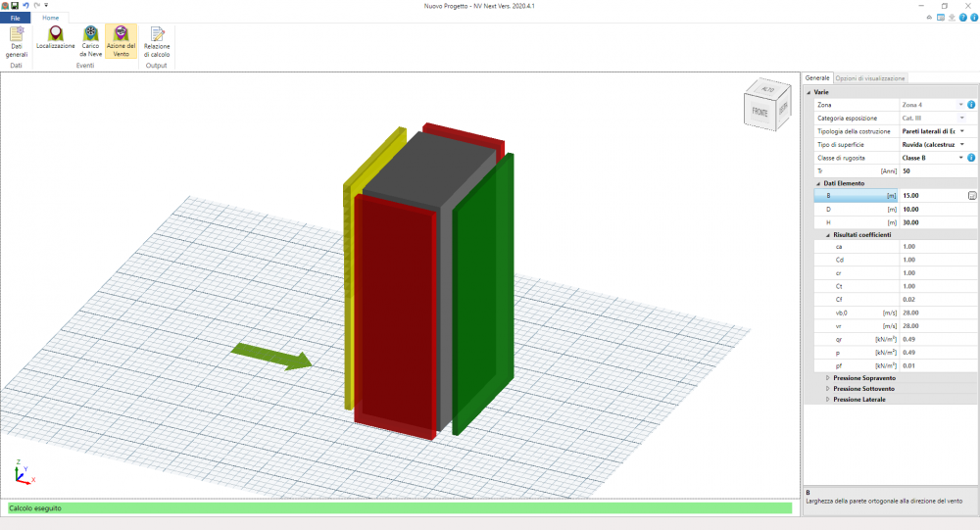Viewport: 980px width, 530px height.
Task: Open calculator button beside B value
Action: tap(972, 196)
